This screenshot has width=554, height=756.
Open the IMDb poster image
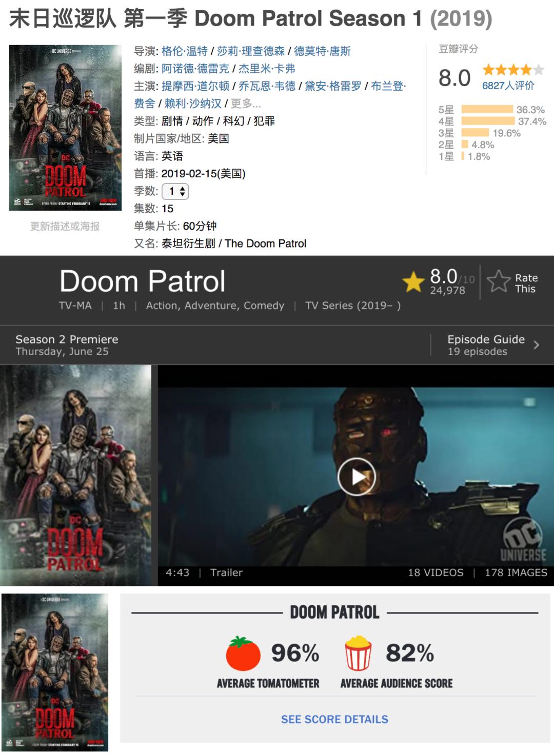pos(76,475)
